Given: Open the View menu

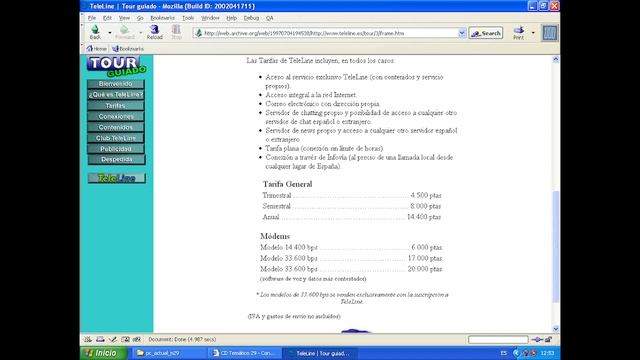Looking at the screenshot, I should (124, 18).
